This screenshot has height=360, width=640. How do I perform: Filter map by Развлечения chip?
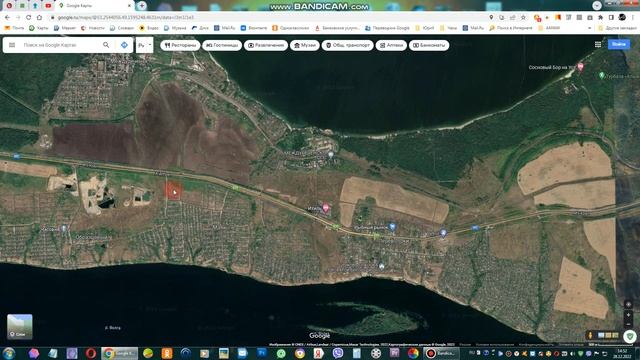(x=266, y=45)
